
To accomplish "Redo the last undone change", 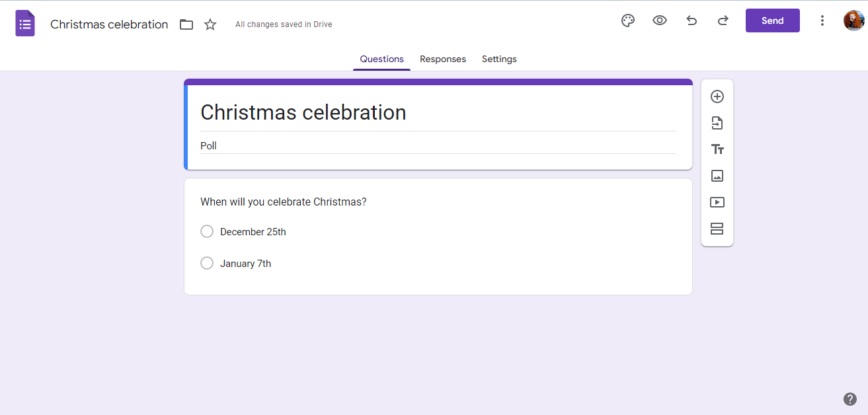I will [x=723, y=20].
